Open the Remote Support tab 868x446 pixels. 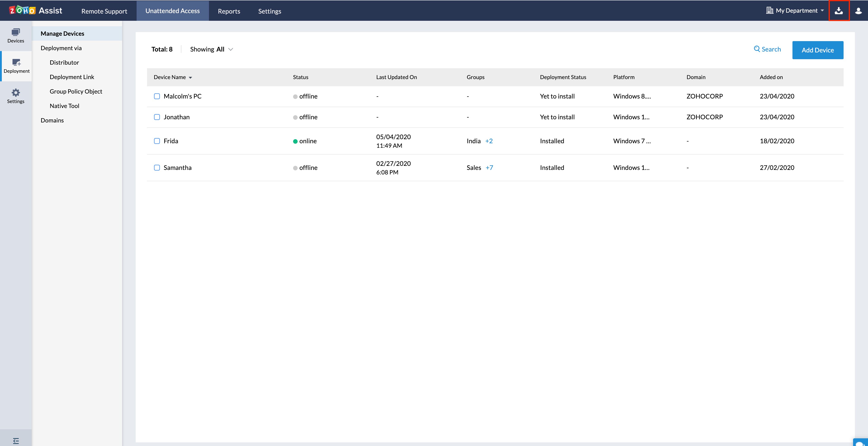coord(104,11)
